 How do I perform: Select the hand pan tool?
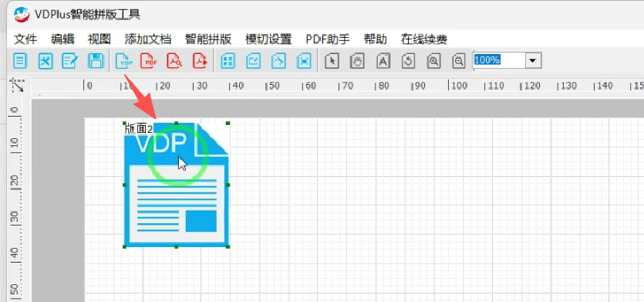point(357,61)
